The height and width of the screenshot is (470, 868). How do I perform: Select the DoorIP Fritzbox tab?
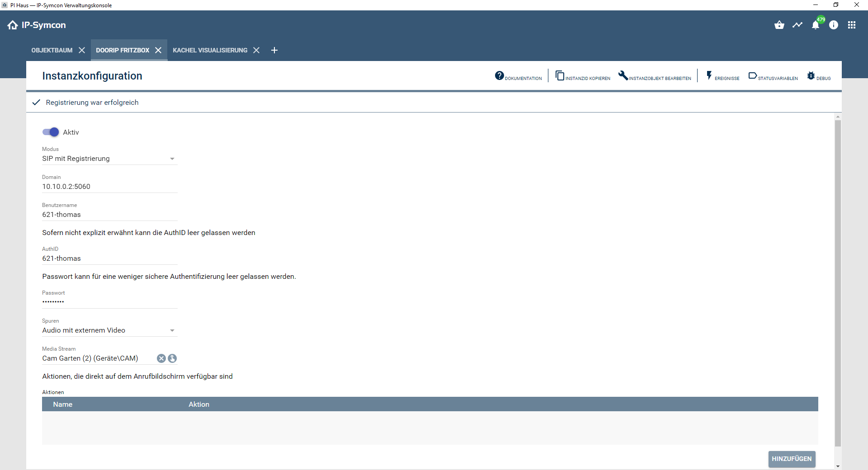tap(123, 50)
